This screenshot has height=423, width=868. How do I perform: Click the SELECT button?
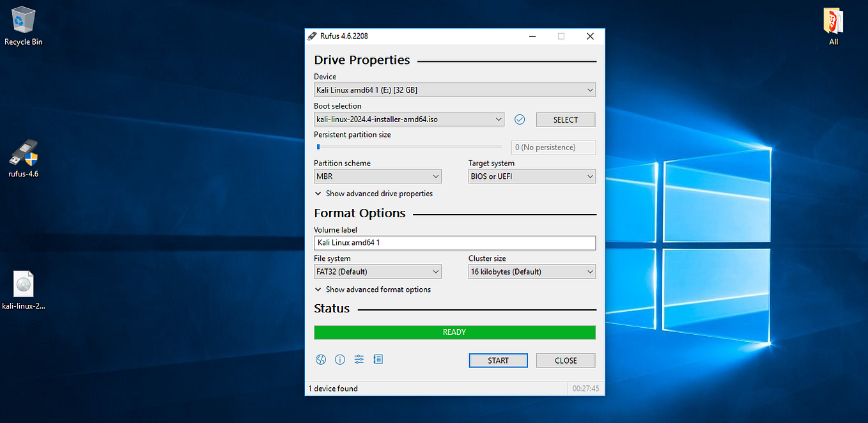[566, 119]
